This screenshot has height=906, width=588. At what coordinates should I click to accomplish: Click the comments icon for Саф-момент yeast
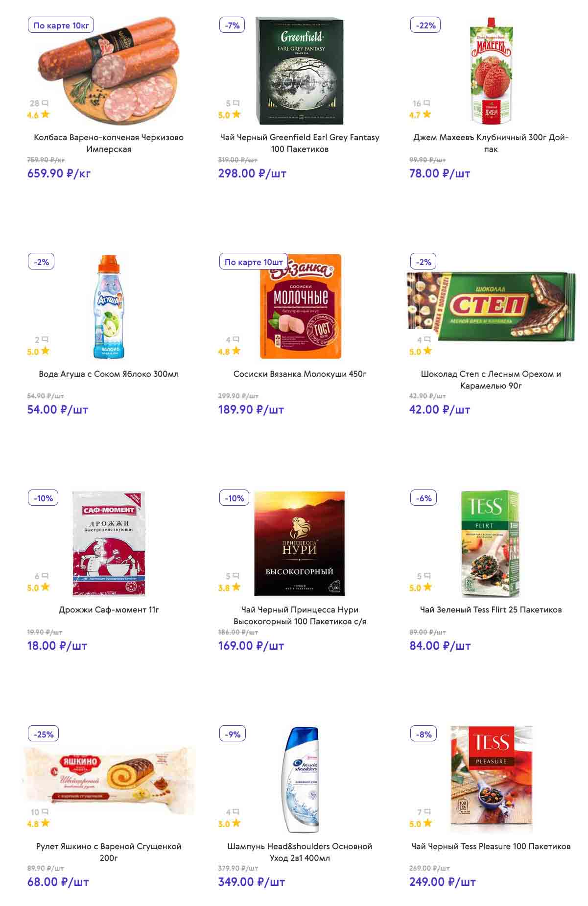[x=45, y=576]
